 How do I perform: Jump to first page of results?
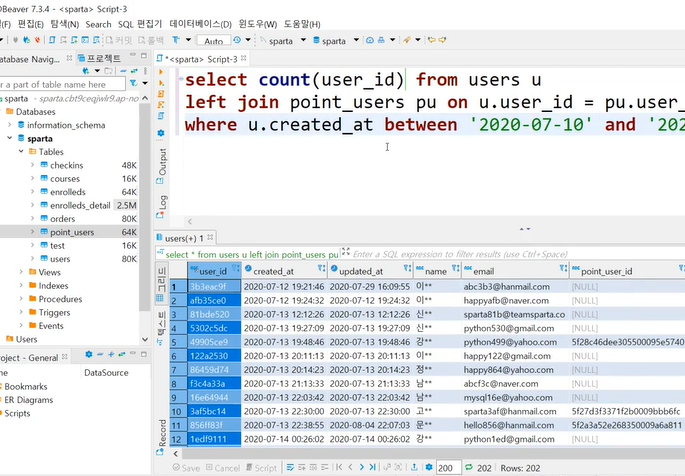click(x=339, y=467)
